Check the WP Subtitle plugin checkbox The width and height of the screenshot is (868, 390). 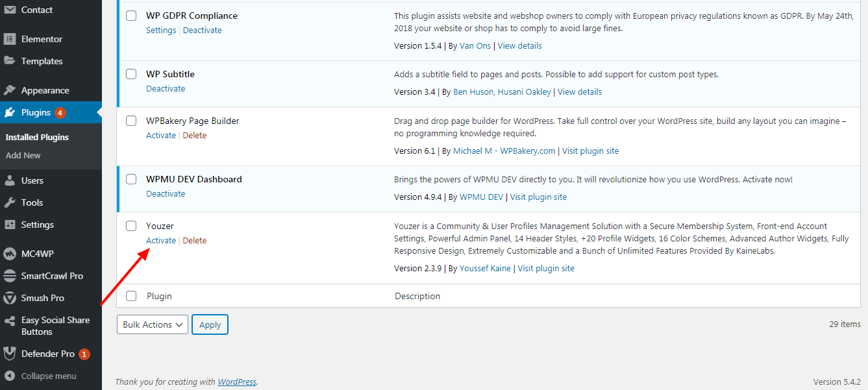coord(131,74)
